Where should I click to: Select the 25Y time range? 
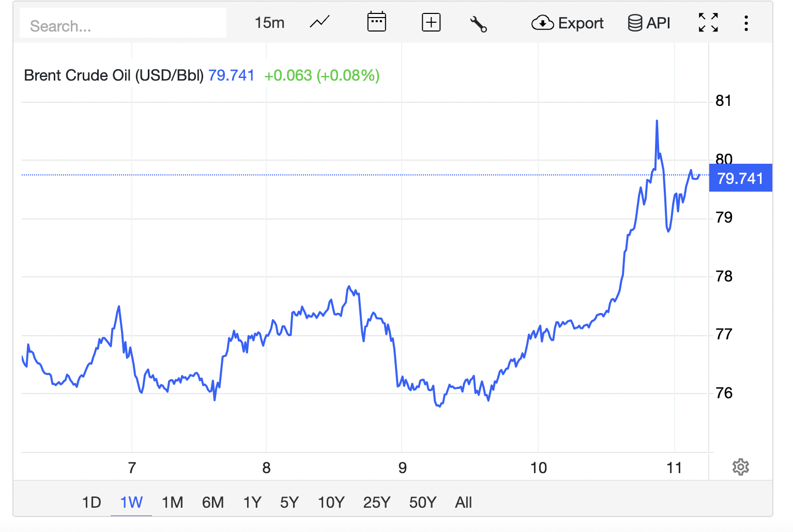click(377, 502)
